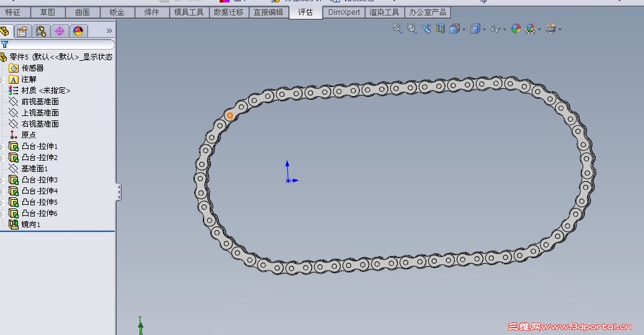
Task: Click the 凸台-拉伸1 extrude icon
Action: [x=14, y=146]
